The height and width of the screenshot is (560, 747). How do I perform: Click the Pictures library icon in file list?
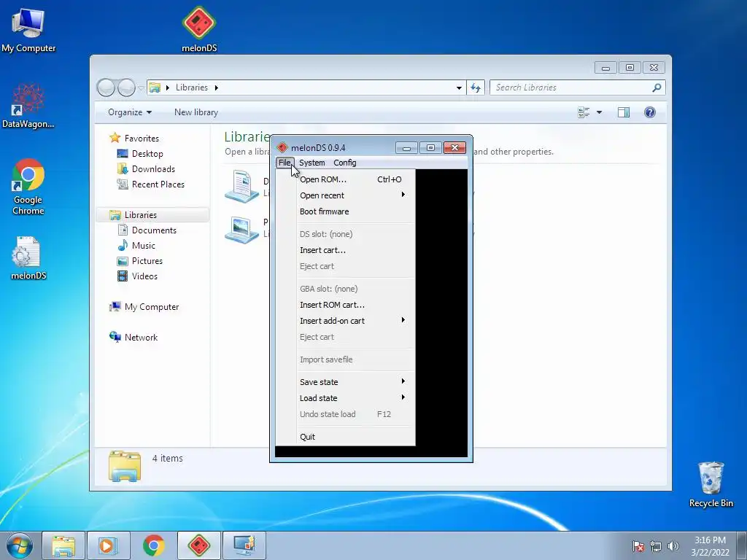pos(242,230)
